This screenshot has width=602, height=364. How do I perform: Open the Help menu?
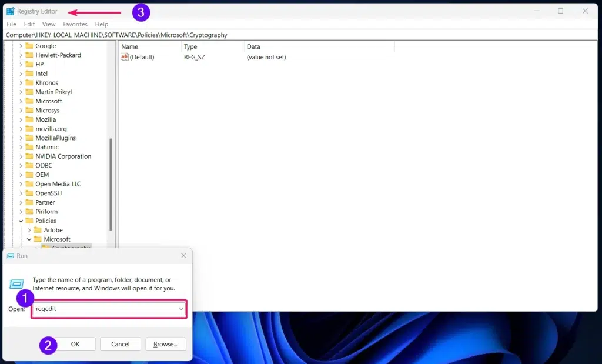pos(102,24)
